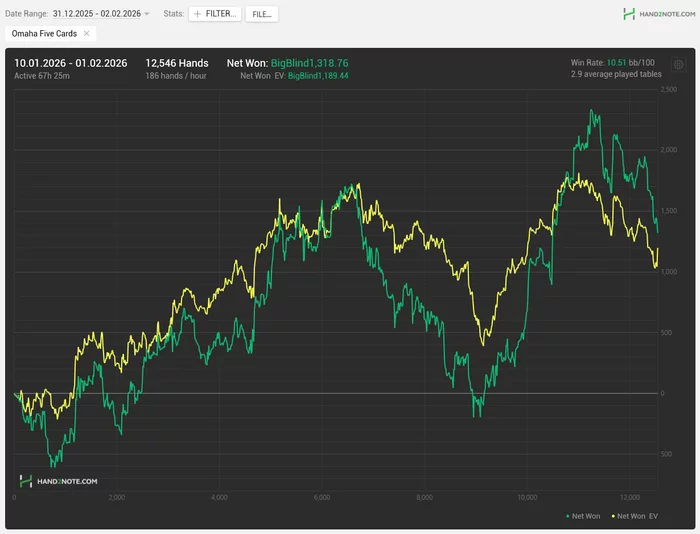
Task: Click the green Net Won legend dot
Action: pyautogui.click(x=565, y=516)
